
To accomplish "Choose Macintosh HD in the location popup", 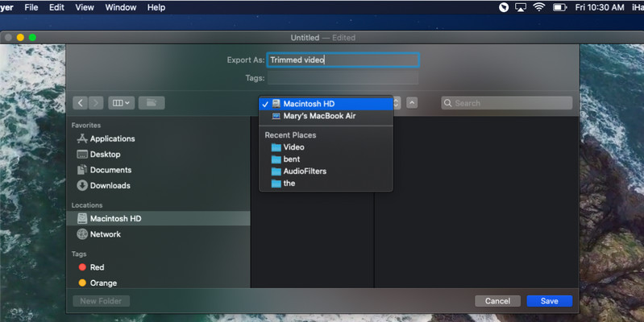I will (x=326, y=104).
